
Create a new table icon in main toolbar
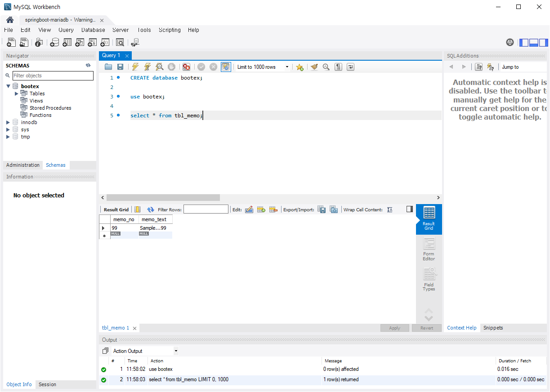67,42
